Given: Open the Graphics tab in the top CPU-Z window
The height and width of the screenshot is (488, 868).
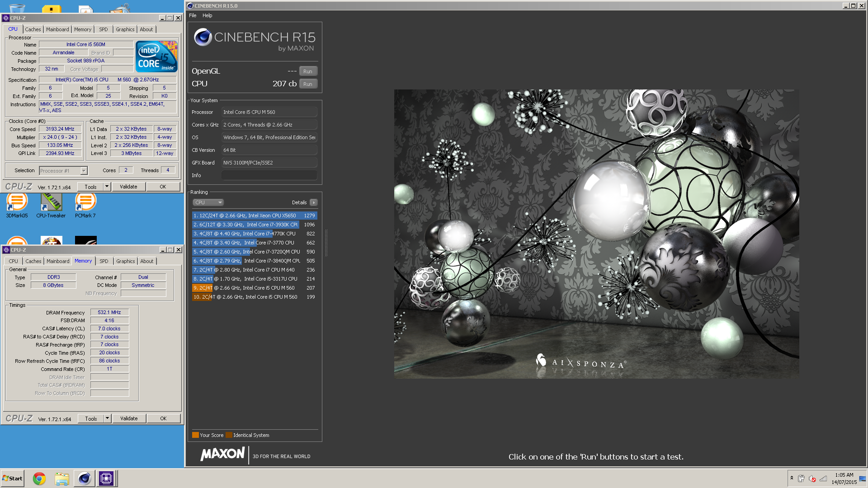Looking at the screenshot, I should (125, 29).
